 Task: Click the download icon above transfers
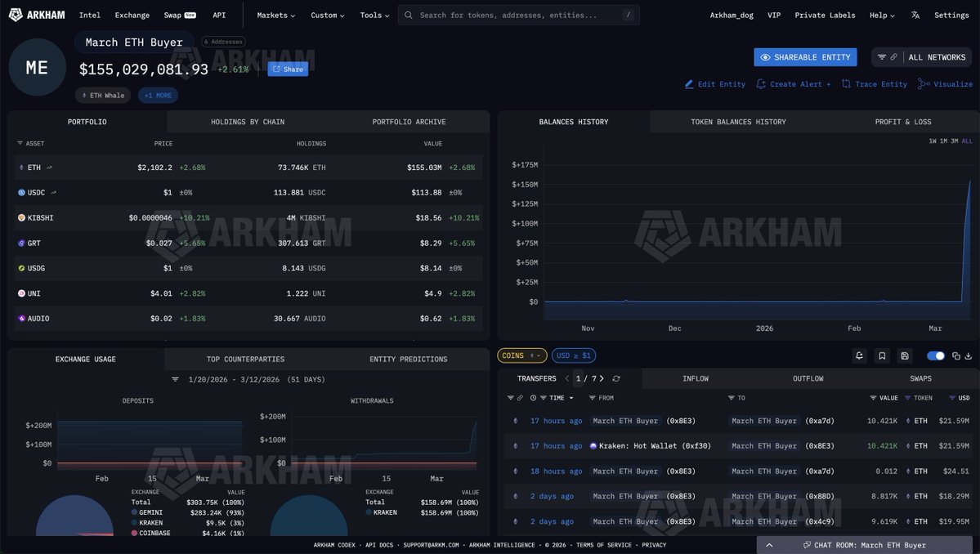(x=968, y=355)
